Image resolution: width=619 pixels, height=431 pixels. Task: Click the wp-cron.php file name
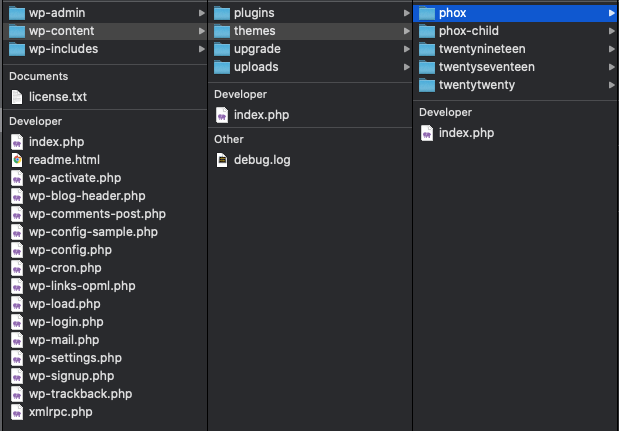pos(65,268)
